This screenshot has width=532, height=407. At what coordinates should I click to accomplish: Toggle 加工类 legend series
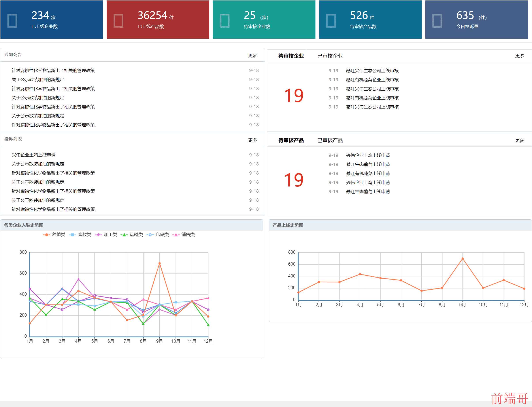tap(106, 234)
